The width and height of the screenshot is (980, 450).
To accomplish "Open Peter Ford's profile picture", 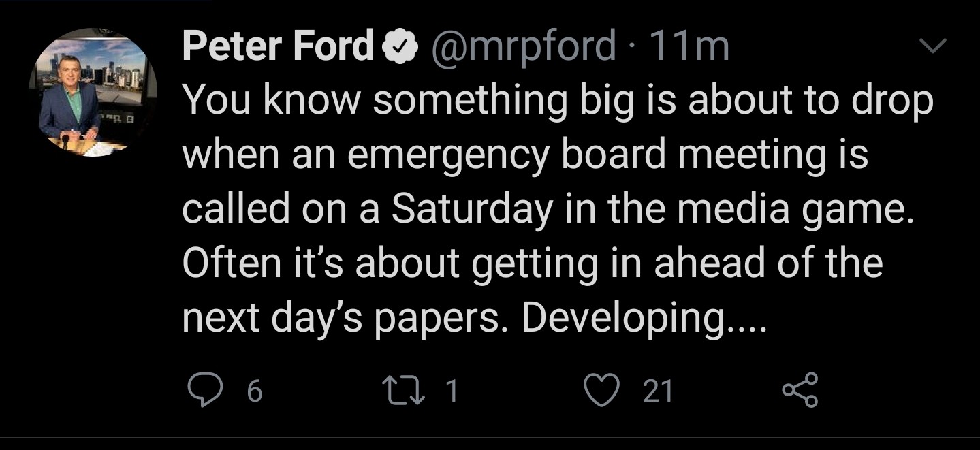I will point(93,93).
